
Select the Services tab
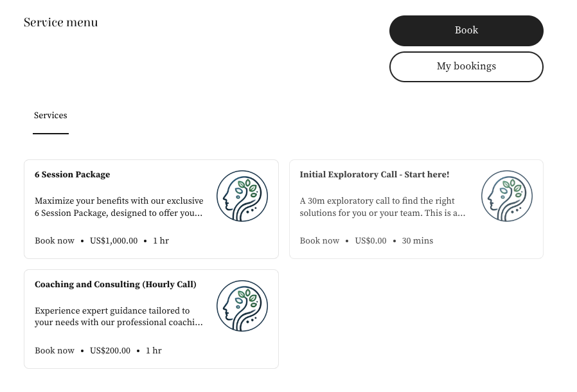[50, 116]
